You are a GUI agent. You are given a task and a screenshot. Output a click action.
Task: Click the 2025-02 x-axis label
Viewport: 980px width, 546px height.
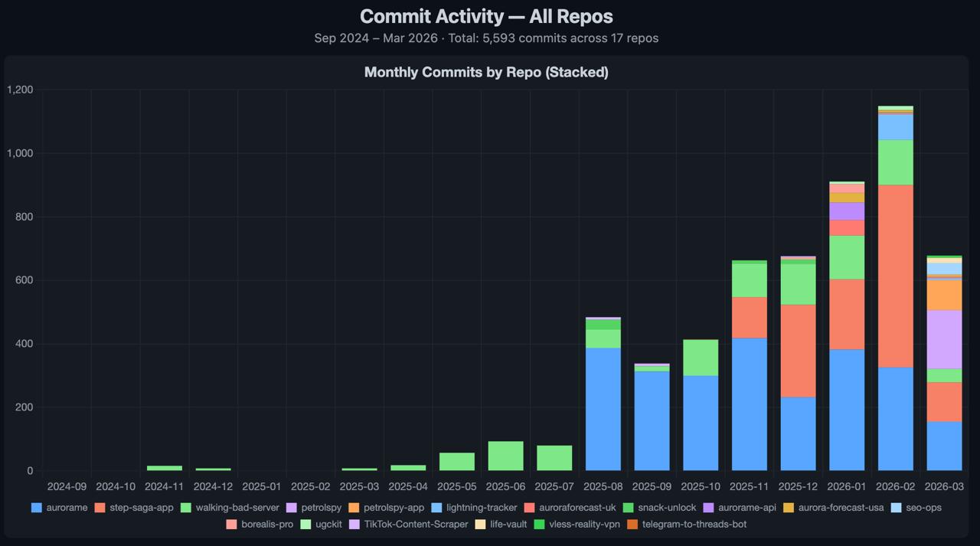[311, 486]
